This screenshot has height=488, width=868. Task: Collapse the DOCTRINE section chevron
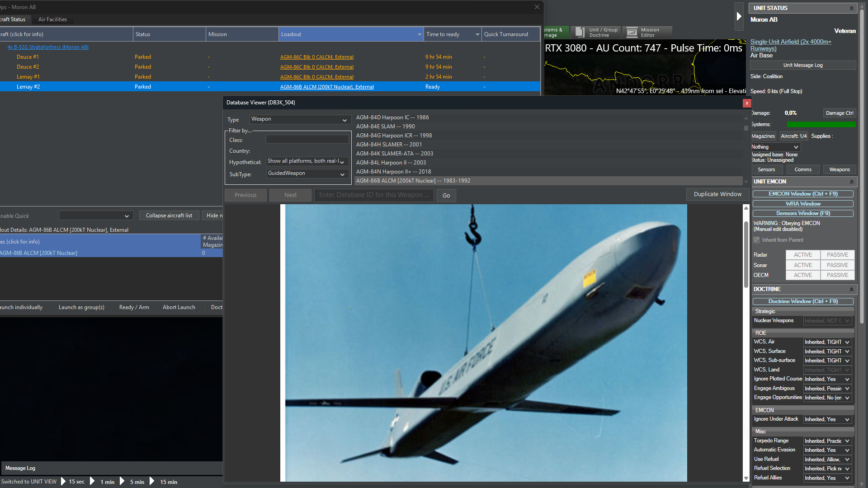click(x=851, y=289)
